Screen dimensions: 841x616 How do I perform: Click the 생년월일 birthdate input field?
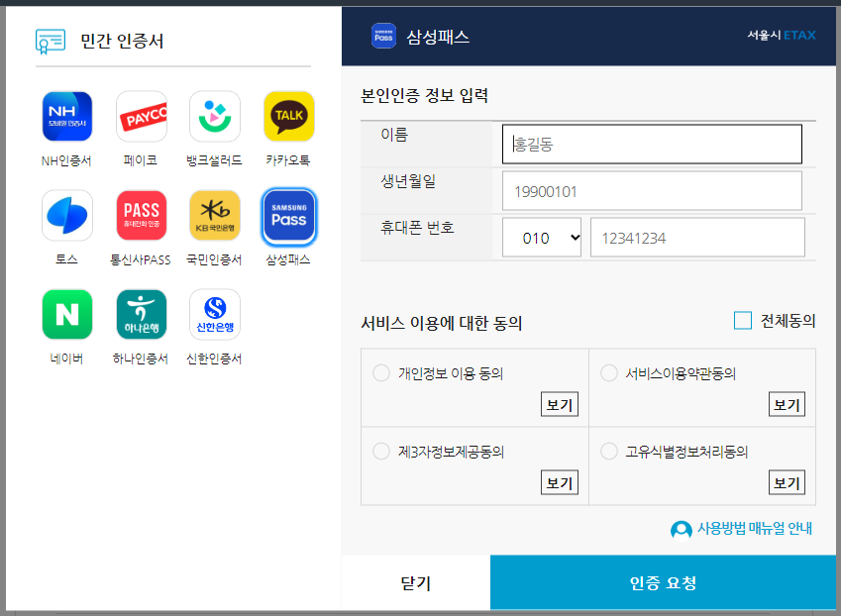(652, 191)
